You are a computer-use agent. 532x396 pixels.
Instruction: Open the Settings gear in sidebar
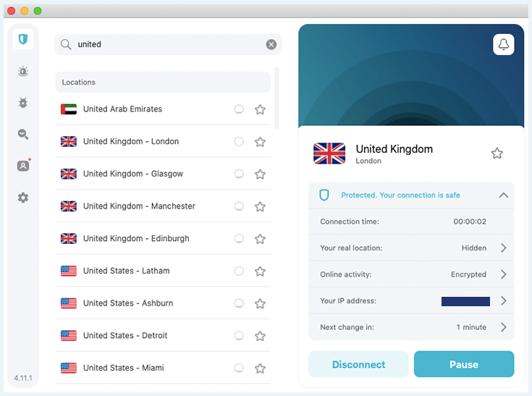[x=23, y=198]
